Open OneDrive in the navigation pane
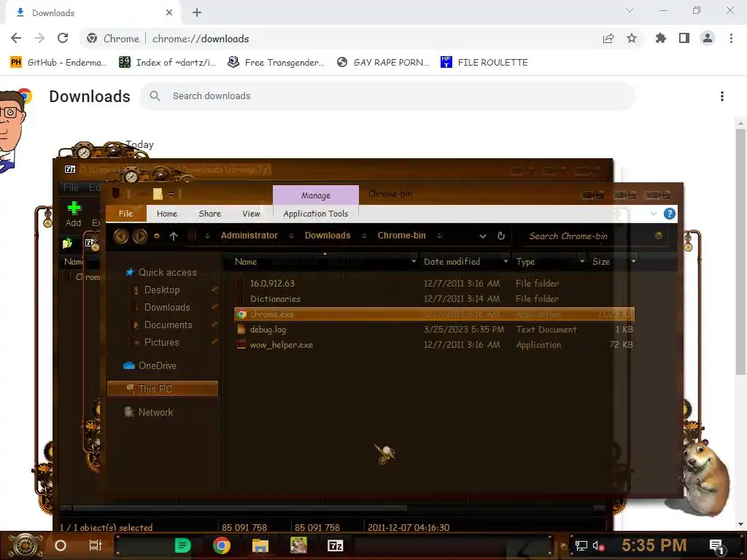Viewport: 747px width, 560px height. pyautogui.click(x=158, y=365)
